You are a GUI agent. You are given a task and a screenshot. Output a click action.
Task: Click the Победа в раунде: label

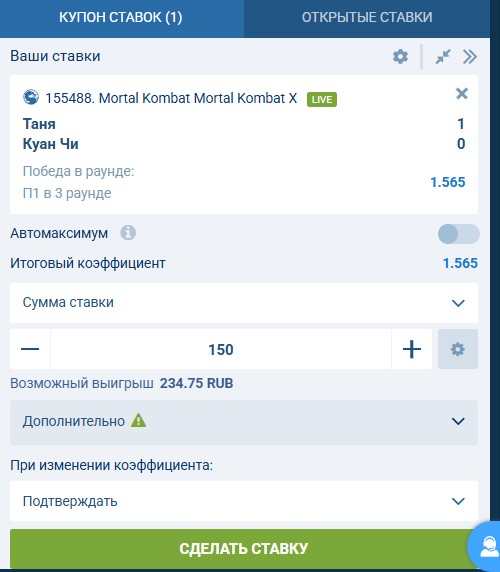click(78, 171)
